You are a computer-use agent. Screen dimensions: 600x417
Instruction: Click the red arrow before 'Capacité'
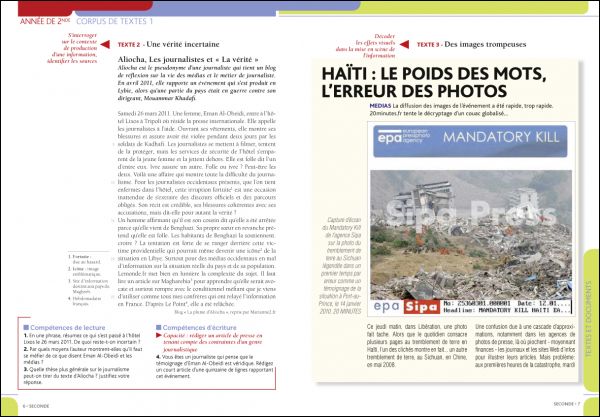coord(159,336)
